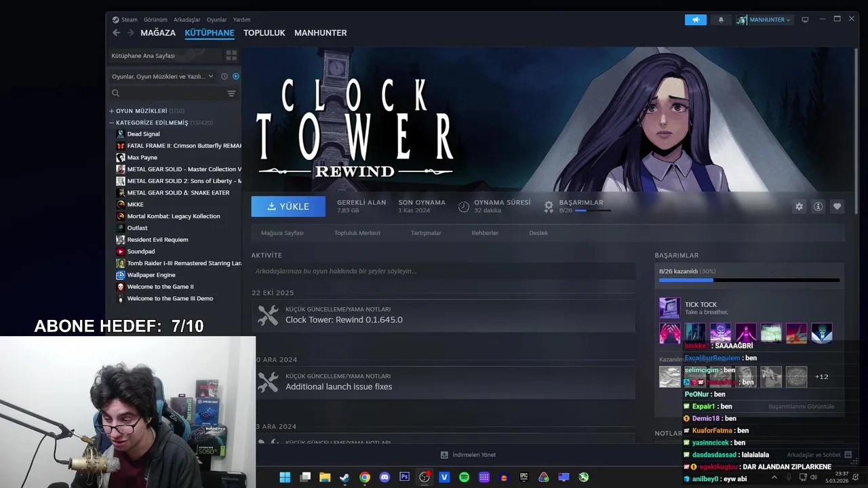This screenshot has height=488, width=868.
Task: Open the MAĞAZA tab
Action: coord(158,33)
